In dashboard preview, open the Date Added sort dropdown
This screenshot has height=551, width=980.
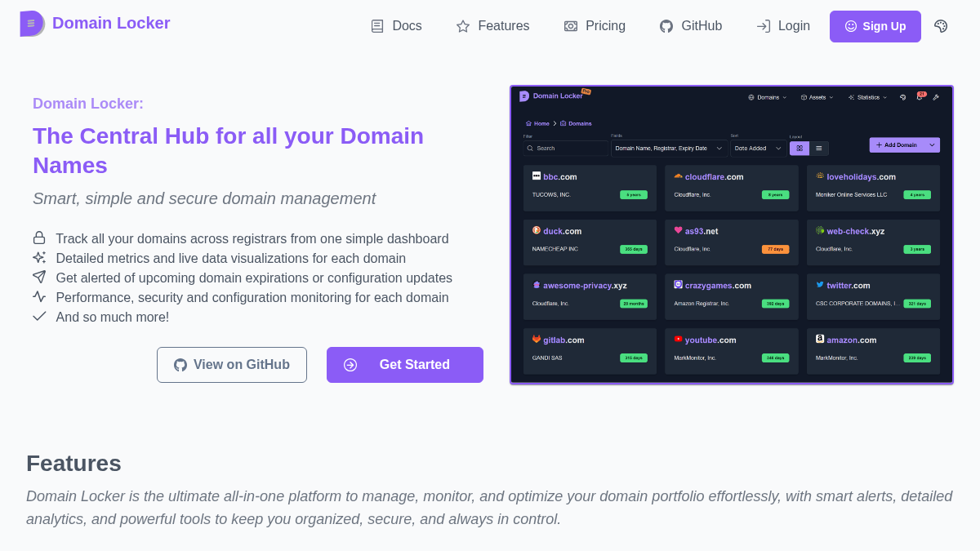[x=759, y=149]
